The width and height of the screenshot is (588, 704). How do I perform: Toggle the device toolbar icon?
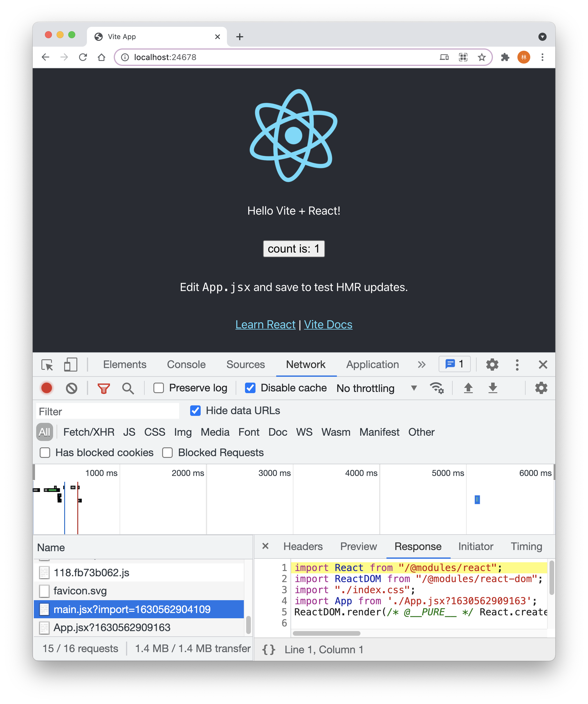70,365
